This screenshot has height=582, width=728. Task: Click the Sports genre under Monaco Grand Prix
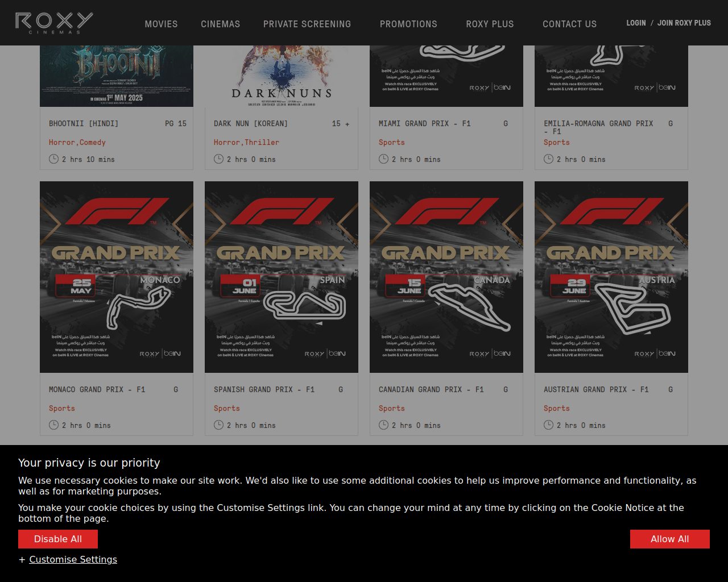point(62,409)
